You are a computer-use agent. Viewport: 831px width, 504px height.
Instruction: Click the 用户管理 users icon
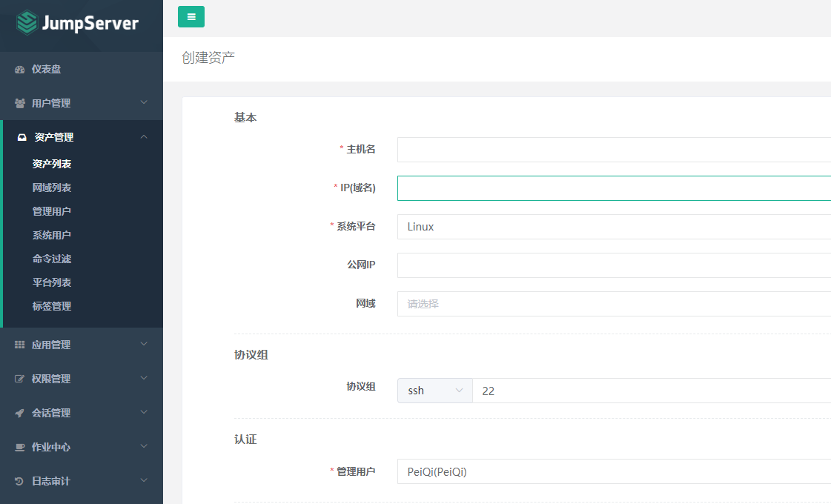click(20, 104)
